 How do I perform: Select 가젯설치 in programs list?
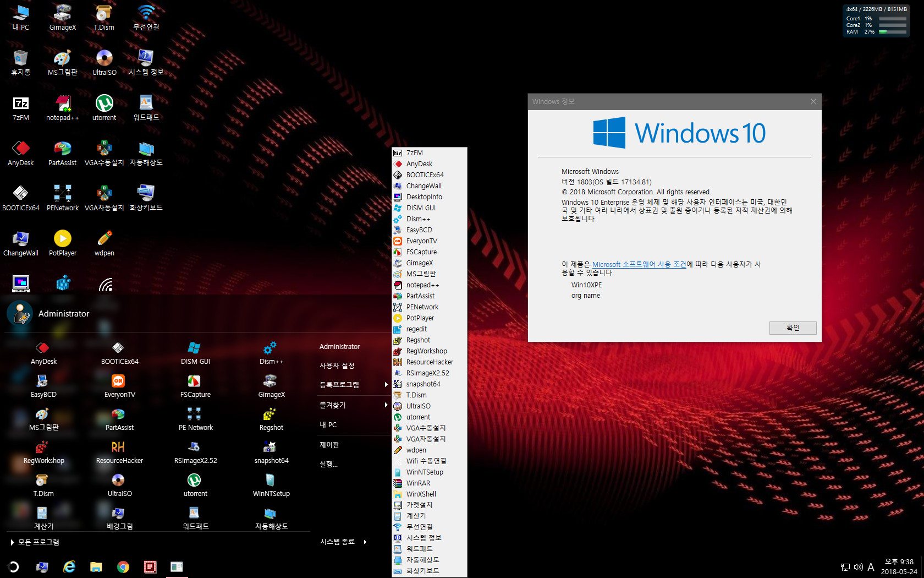[430, 505]
